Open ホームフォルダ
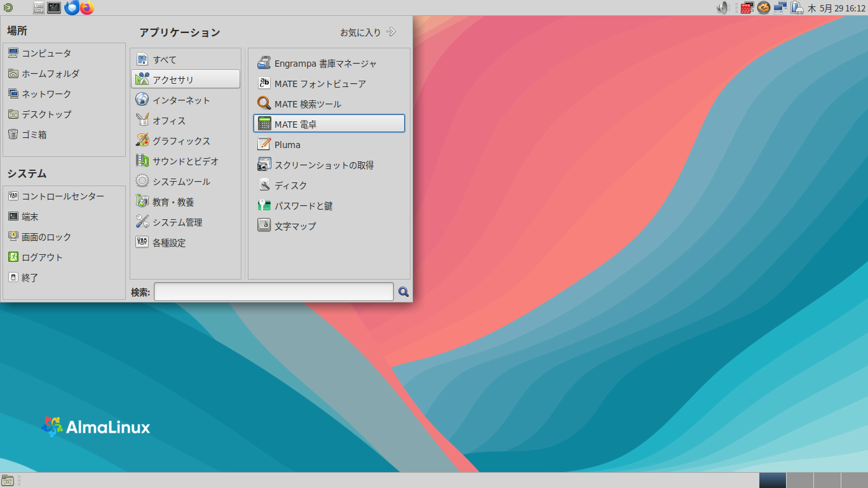This screenshot has height=488, width=868. [x=64, y=74]
